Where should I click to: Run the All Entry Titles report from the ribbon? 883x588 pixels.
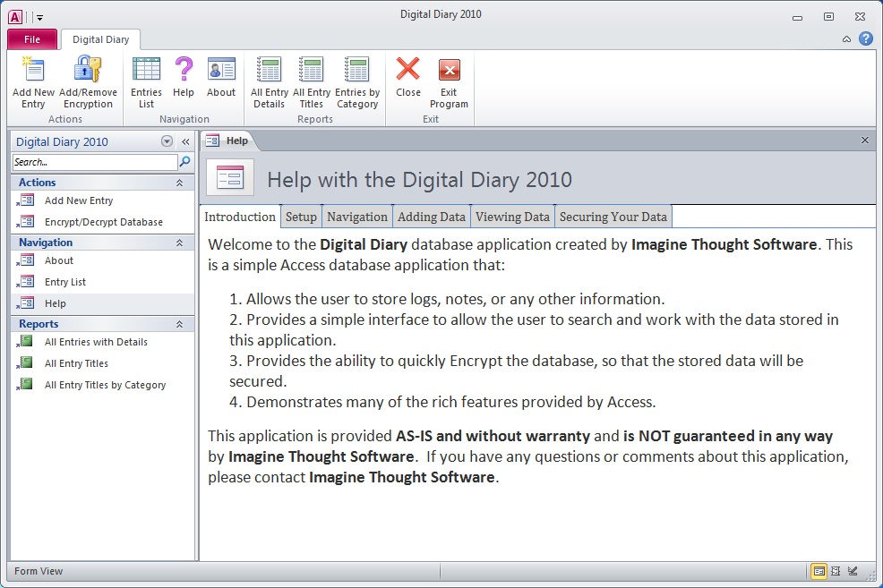312,82
